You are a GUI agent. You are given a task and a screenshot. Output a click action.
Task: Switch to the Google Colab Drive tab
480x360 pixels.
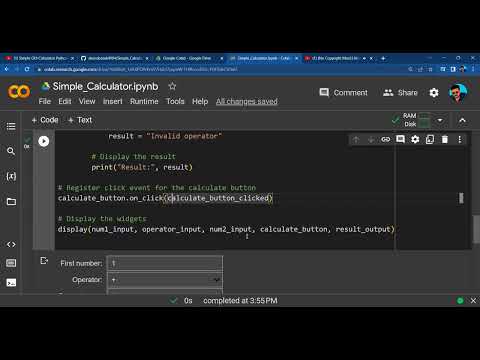pos(189,58)
